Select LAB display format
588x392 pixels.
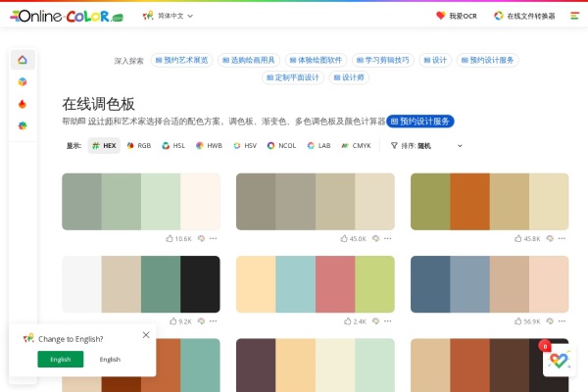coord(318,146)
